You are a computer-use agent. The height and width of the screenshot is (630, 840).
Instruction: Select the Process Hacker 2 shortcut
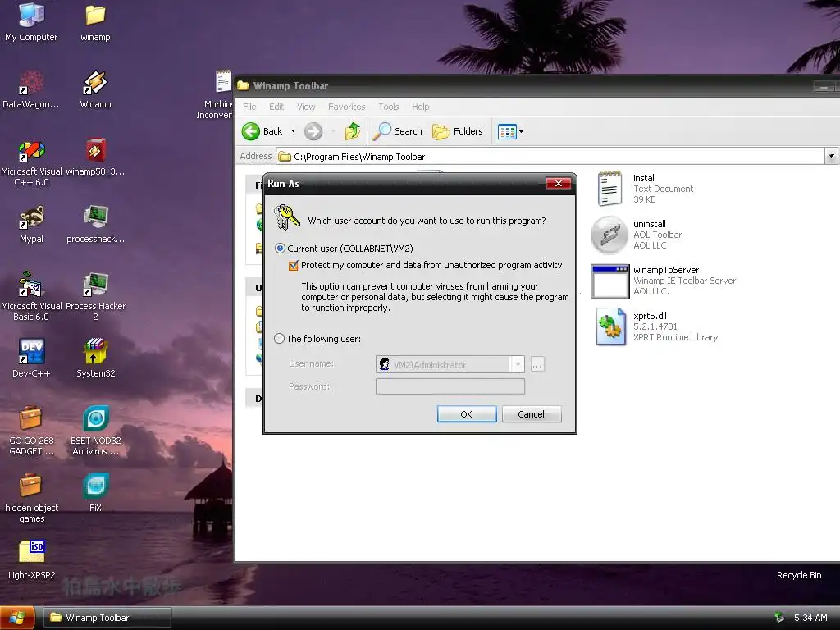(x=95, y=297)
